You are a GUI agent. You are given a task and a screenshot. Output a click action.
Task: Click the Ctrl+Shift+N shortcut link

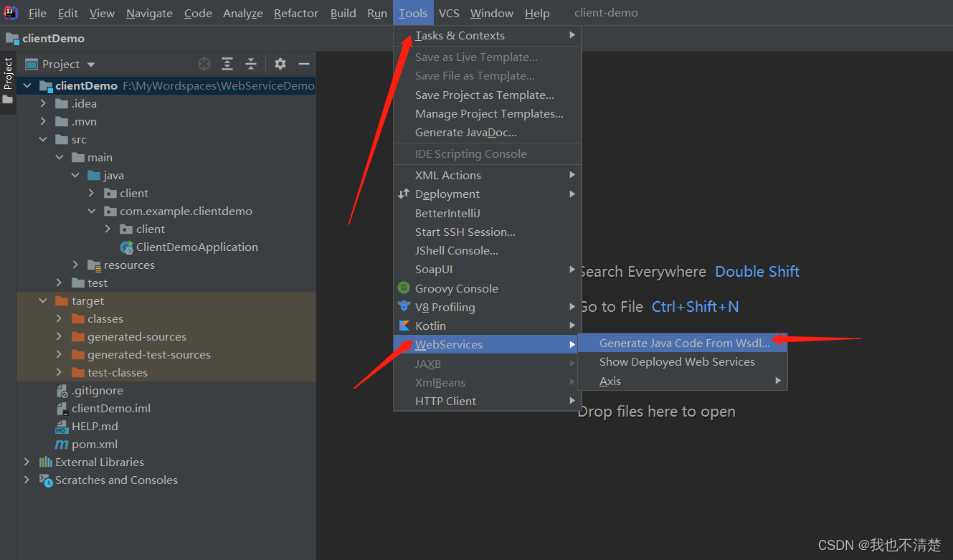point(696,307)
